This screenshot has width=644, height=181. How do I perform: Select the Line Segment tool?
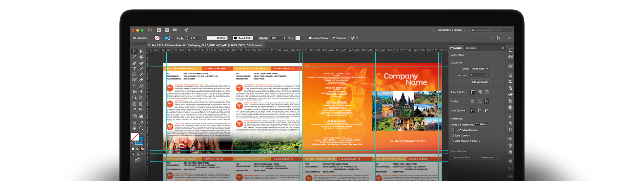141,69
